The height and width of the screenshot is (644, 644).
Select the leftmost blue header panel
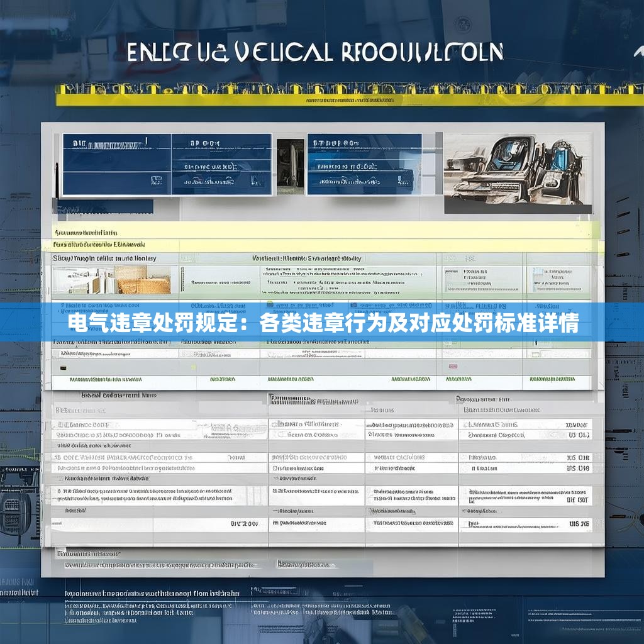(x=116, y=164)
